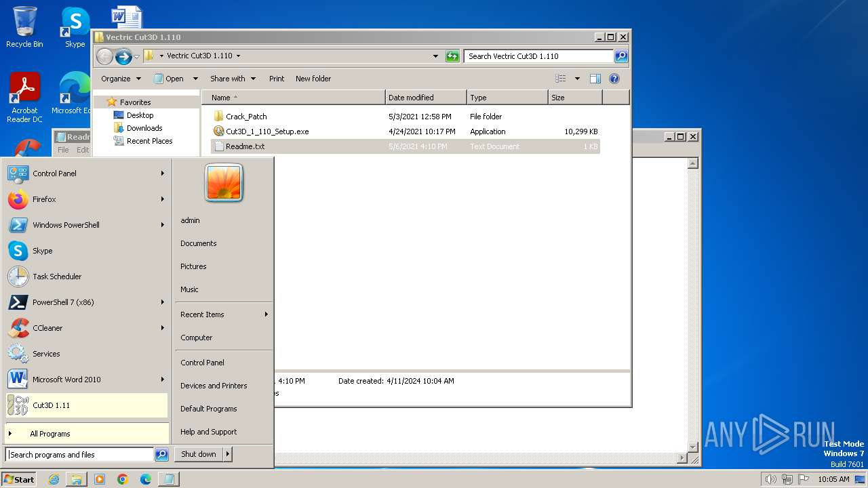Launch Skype from Start menu list
The height and width of the screenshot is (488, 868).
click(x=87, y=251)
